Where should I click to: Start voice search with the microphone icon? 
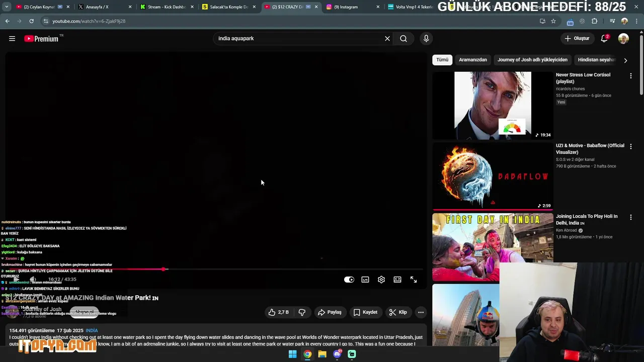point(426,39)
